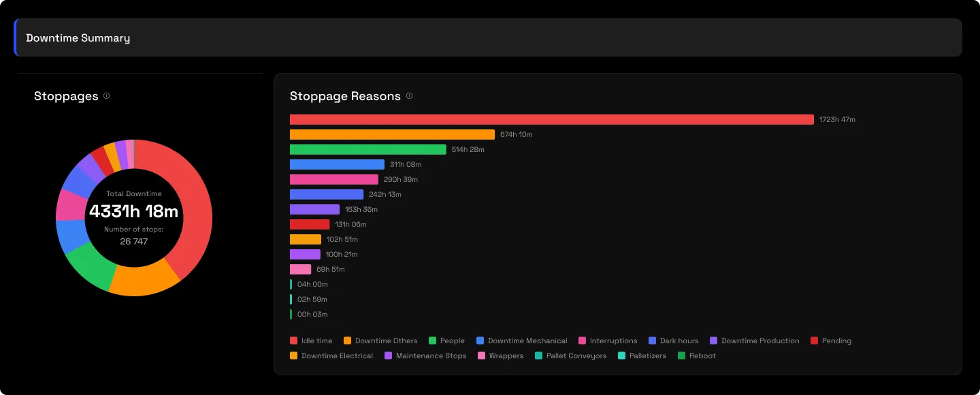Toggle the Interruptions legend entry
This screenshot has width=980, height=395.
point(608,341)
